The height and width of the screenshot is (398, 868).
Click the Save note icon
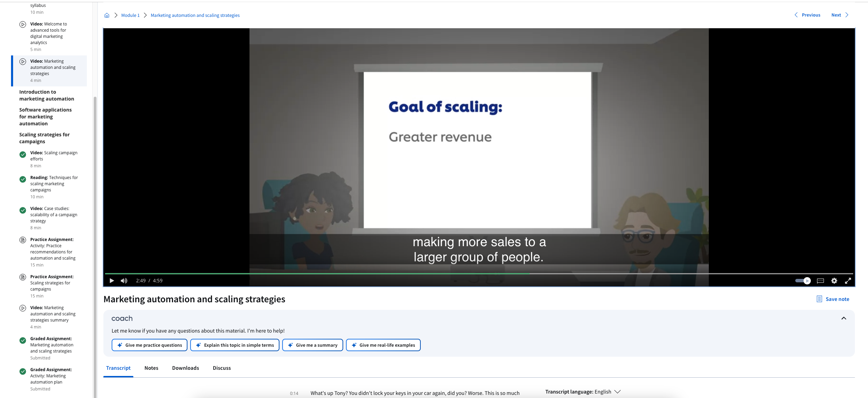(819, 299)
